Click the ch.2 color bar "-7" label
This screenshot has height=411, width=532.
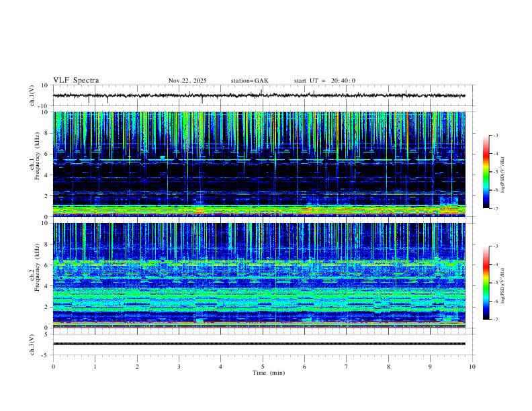[495, 320]
